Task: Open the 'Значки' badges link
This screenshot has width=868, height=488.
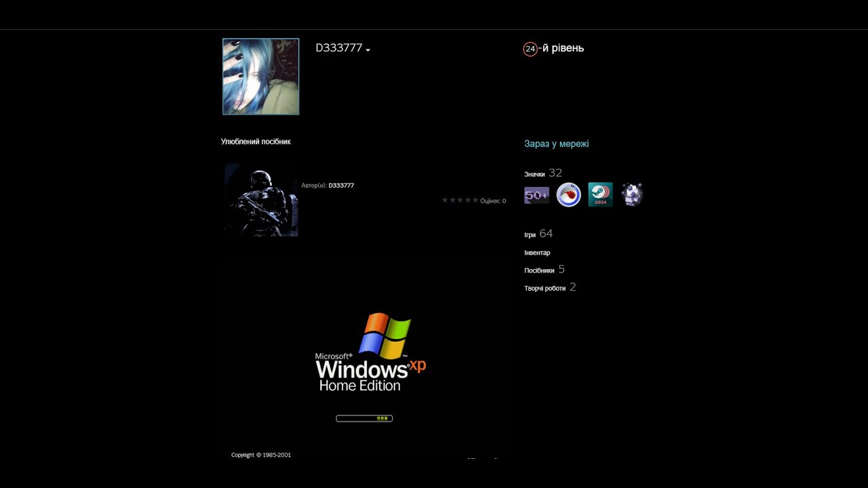Action: pyautogui.click(x=534, y=175)
